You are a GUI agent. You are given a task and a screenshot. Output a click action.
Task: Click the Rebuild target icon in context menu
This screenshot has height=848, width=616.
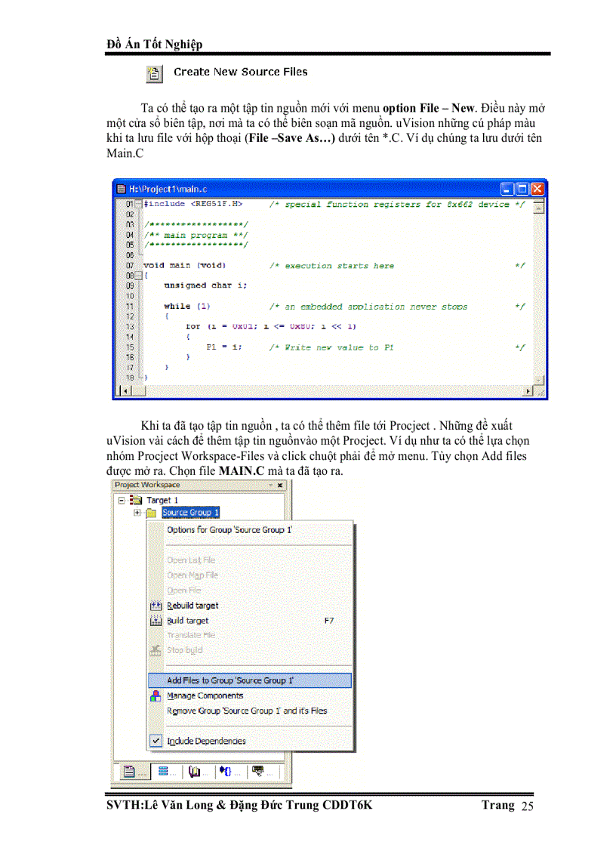pos(156,606)
